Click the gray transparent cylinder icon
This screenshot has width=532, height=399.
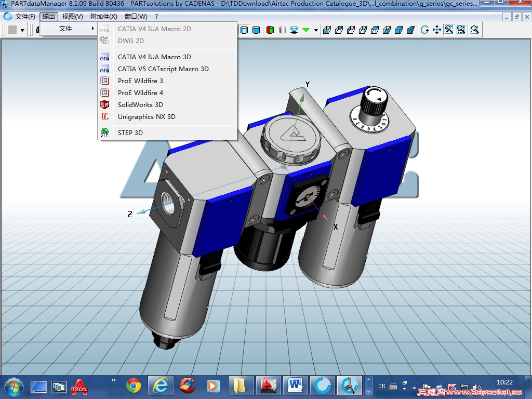tap(282, 30)
